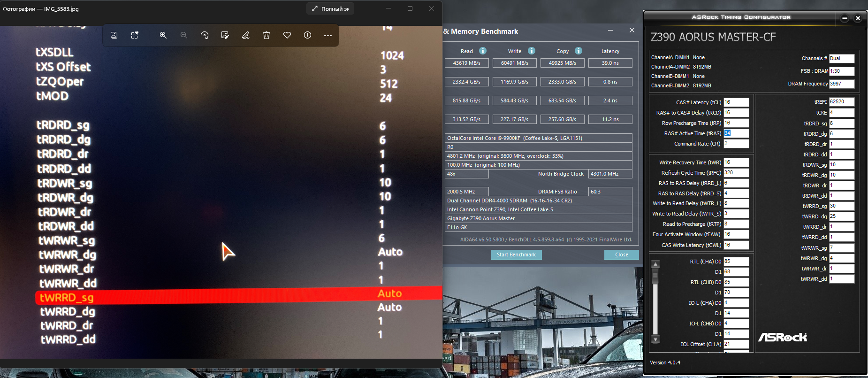The image size is (868, 378).
Task: Zoom in on the photo
Action: pos(163,35)
